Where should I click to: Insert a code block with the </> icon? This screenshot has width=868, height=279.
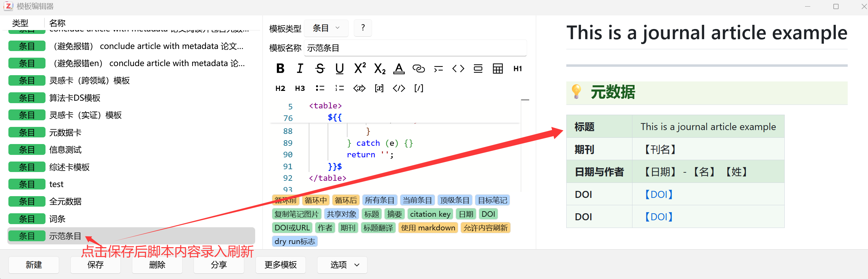399,88
